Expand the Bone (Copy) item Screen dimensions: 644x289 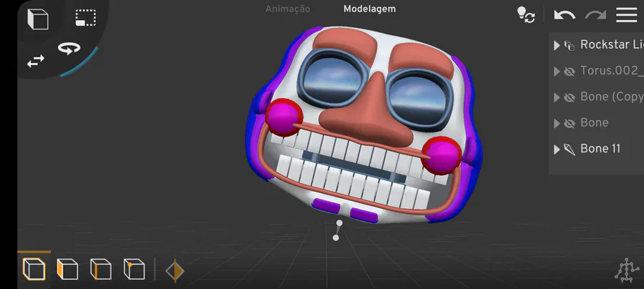pos(557,97)
